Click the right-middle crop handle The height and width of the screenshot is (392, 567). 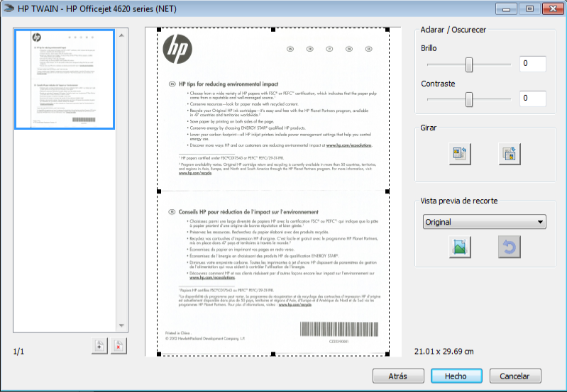click(x=387, y=191)
